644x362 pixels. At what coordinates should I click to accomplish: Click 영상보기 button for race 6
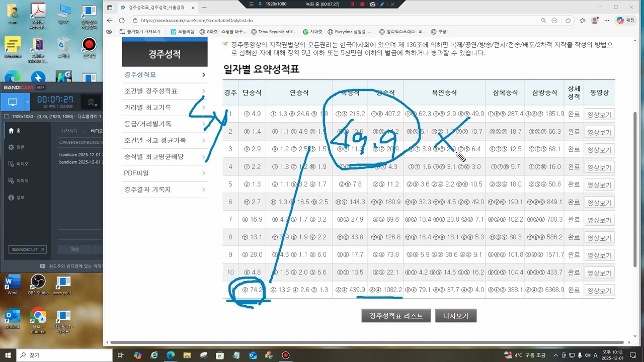tap(599, 202)
